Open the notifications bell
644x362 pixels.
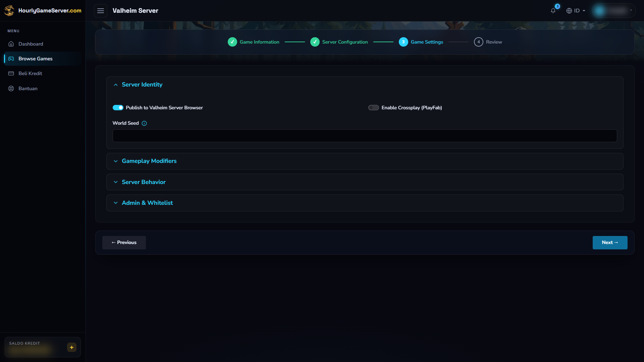click(x=553, y=11)
